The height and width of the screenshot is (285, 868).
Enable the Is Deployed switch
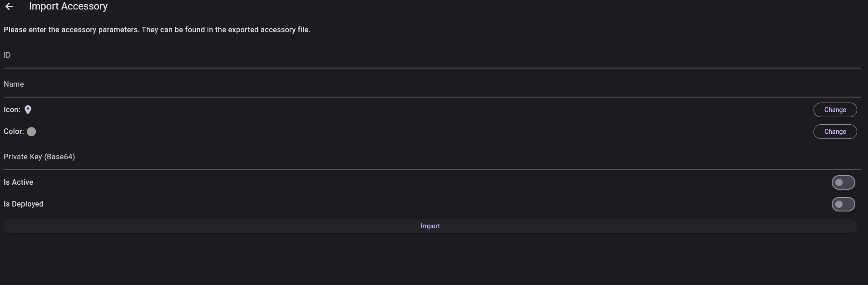(x=843, y=204)
